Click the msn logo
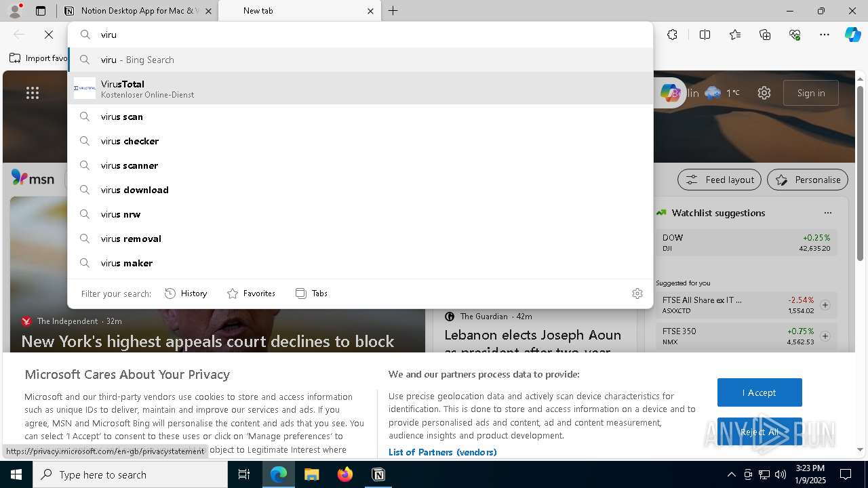 [x=33, y=178]
